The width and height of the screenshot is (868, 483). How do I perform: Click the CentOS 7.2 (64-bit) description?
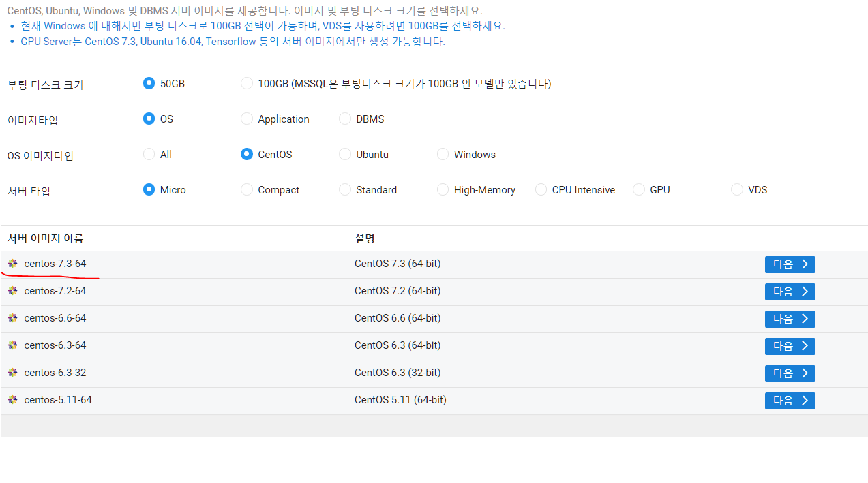[x=398, y=291]
